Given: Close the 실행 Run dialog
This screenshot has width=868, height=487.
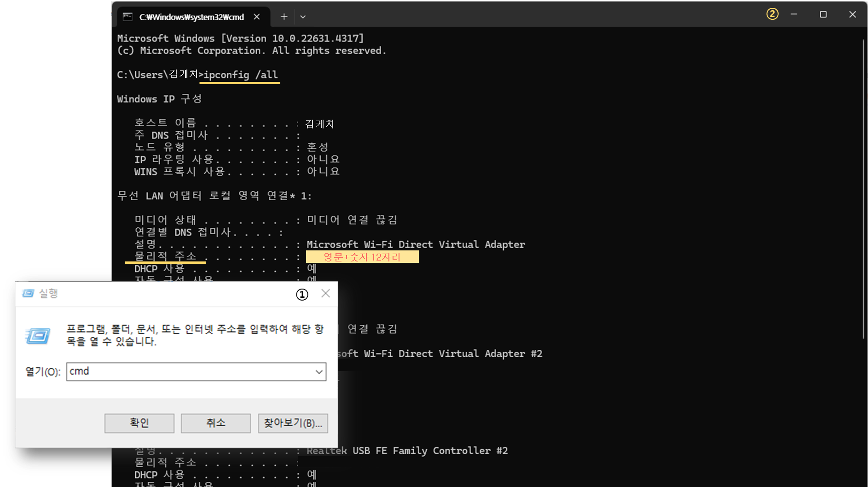Looking at the screenshot, I should coord(325,294).
